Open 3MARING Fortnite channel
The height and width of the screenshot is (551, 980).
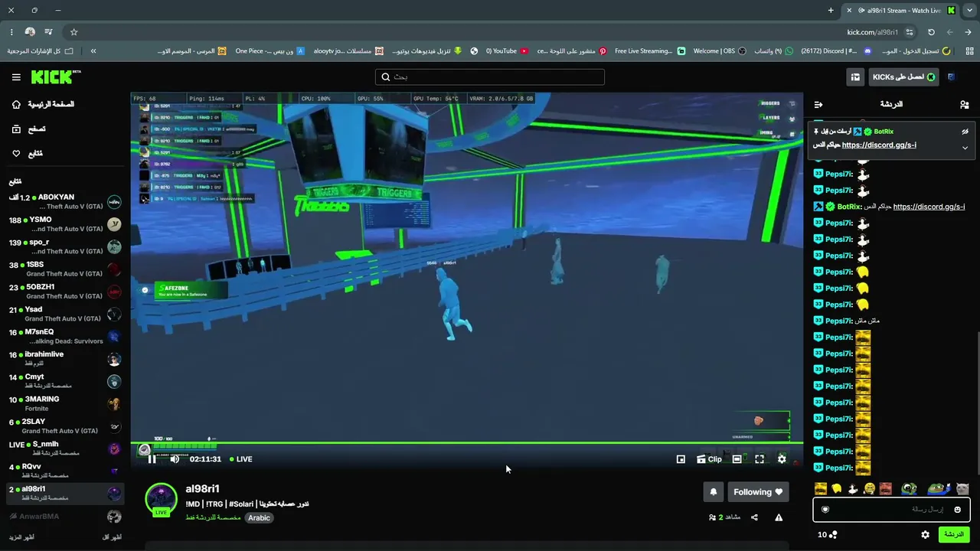[x=65, y=403]
